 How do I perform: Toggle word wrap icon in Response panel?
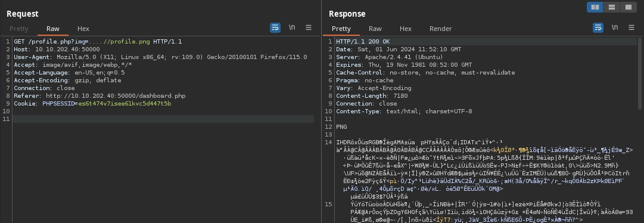tap(598, 27)
